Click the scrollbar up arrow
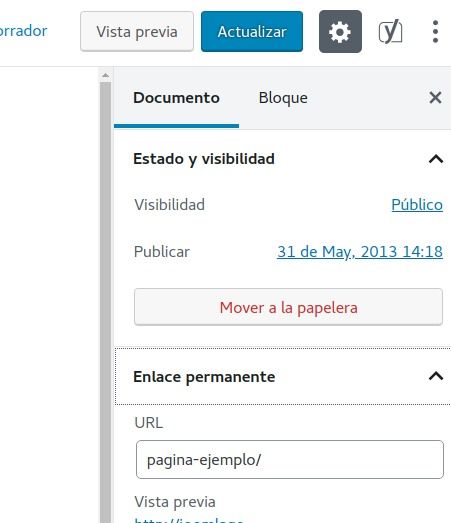Screen dimensions: 451x523 pos(105,76)
